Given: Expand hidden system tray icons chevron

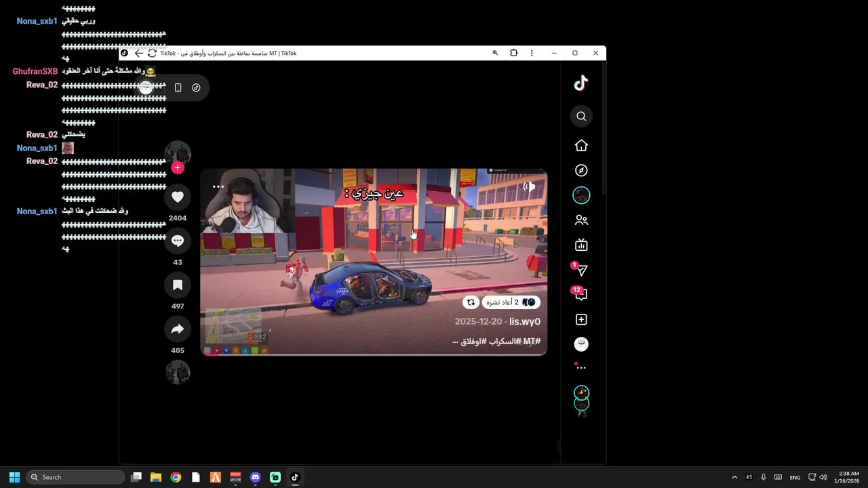Looking at the screenshot, I should tap(734, 477).
